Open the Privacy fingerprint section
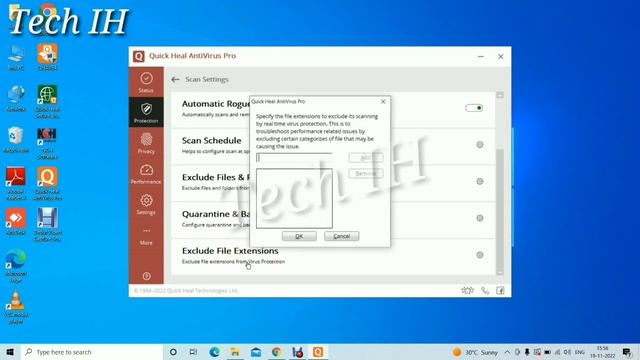 click(x=146, y=143)
